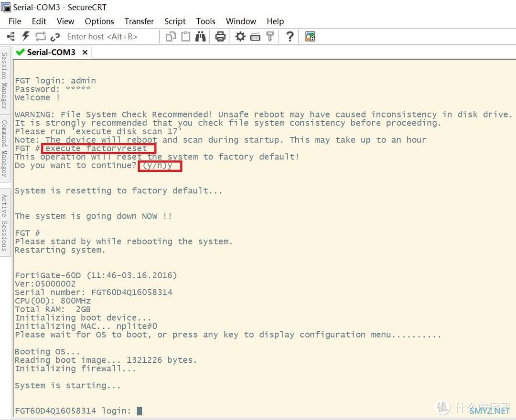Click the Copy icon in toolbar

[171, 36]
